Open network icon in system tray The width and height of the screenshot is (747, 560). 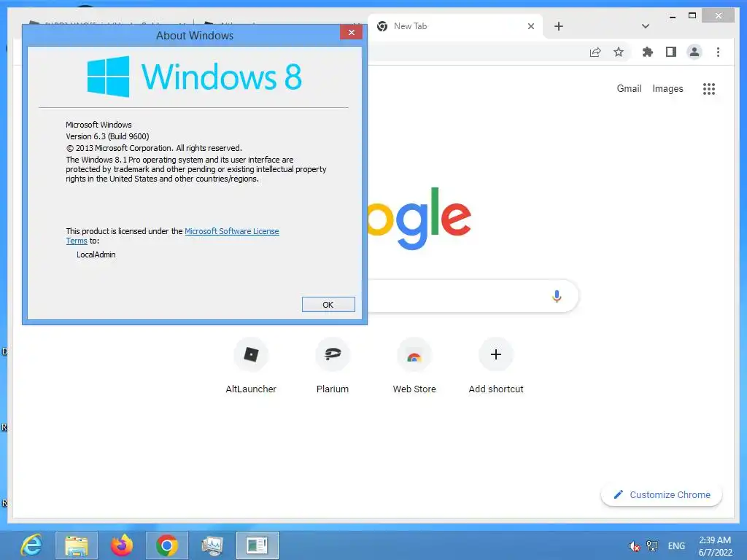click(651, 546)
